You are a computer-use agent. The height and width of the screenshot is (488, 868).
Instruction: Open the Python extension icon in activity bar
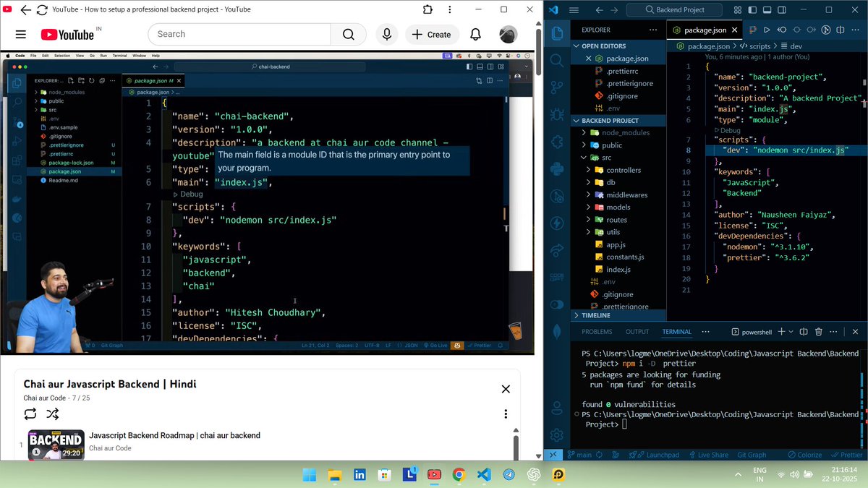[557, 169]
